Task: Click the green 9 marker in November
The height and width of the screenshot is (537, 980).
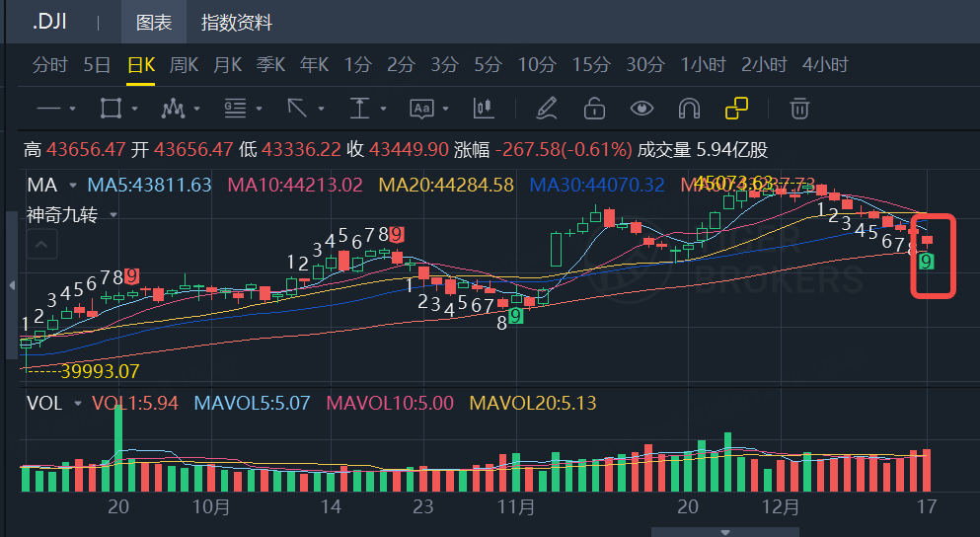Action: pos(515,316)
